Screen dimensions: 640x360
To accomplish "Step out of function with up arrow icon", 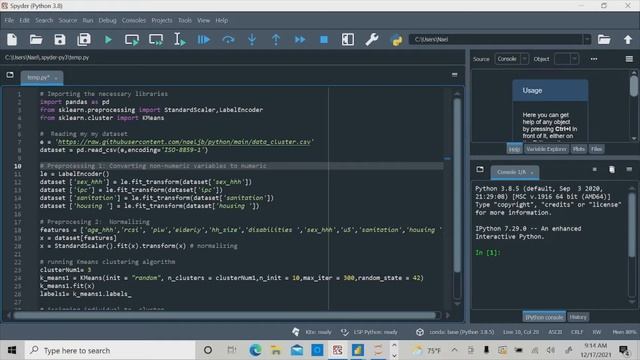I will 276,40.
